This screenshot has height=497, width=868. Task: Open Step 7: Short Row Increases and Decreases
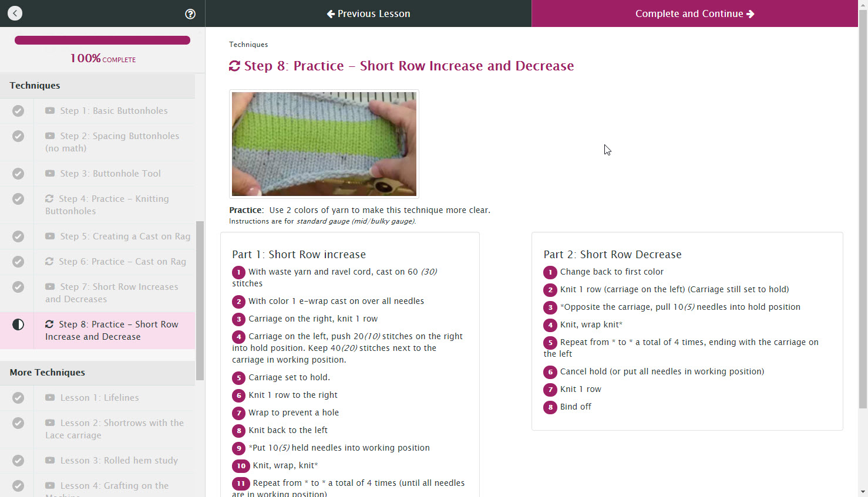click(x=112, y=293)
